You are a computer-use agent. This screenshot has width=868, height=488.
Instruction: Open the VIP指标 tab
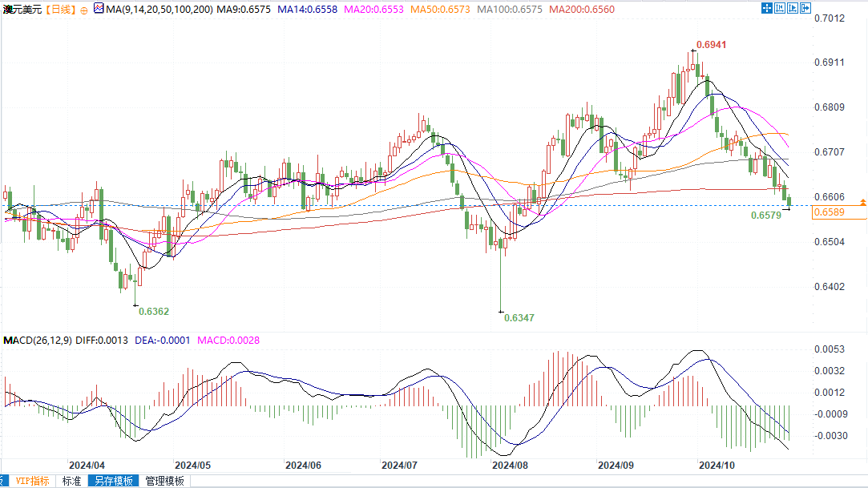[x=32, y=481]
